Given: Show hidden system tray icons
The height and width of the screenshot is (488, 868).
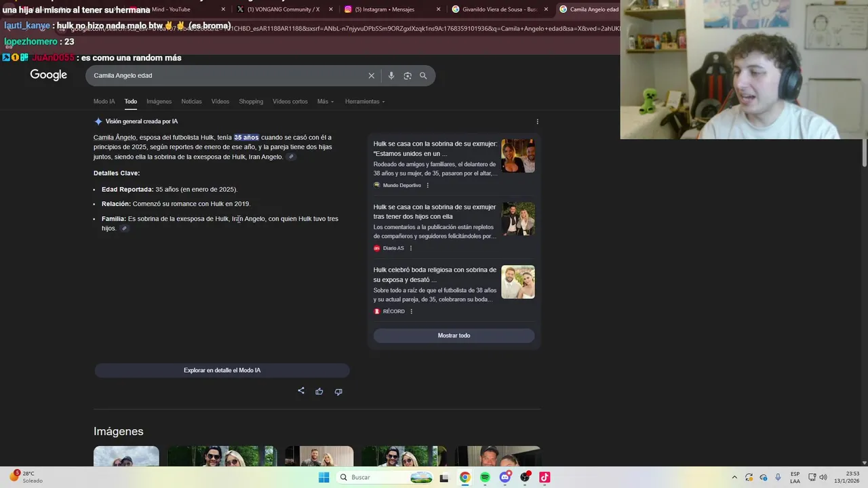Looking at the screenshot, I should tap(734, 477).
